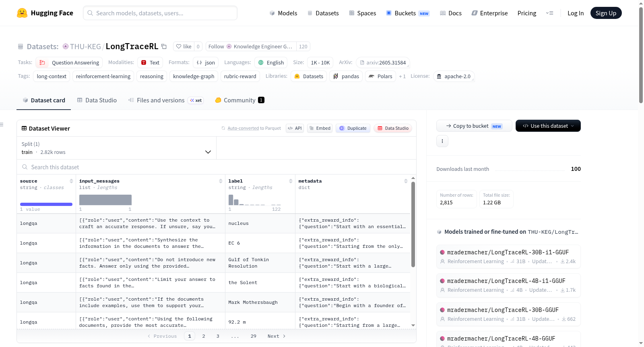The width and height of the screenshot is (644, 347).
Task: Click the Search this dataset field
Action: click(217, 167)
